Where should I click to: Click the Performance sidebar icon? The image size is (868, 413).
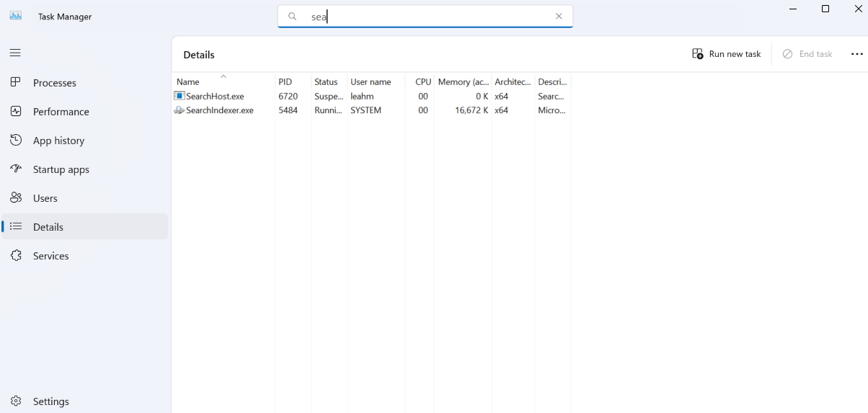pyautogui.click(x=15, y=111)
